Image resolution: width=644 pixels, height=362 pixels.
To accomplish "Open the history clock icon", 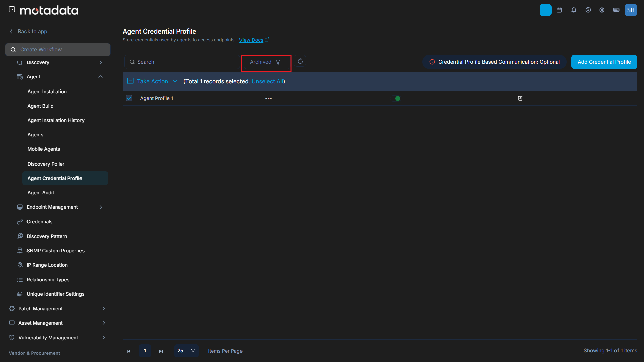I will 588,10.
